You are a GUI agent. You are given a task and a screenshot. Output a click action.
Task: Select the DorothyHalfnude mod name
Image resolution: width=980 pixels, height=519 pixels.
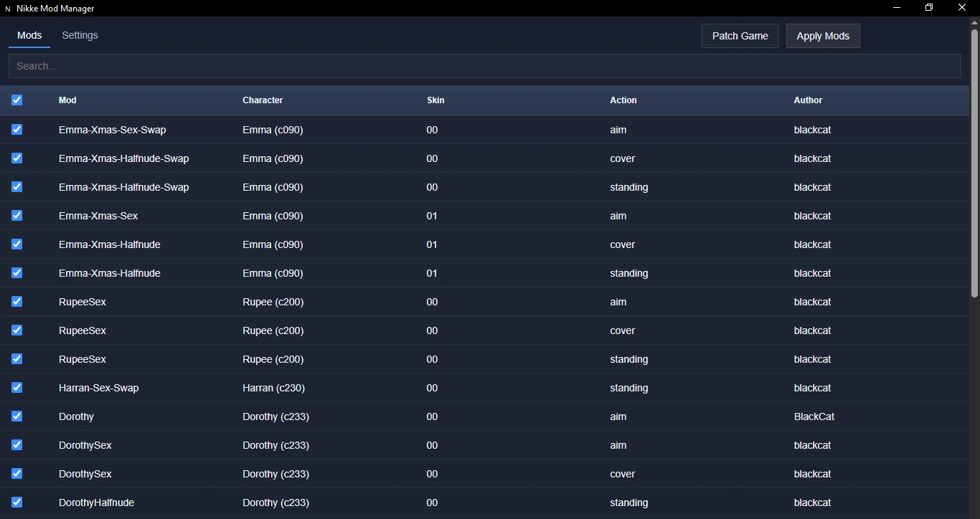pyautogui.click(x=97, y=503)
